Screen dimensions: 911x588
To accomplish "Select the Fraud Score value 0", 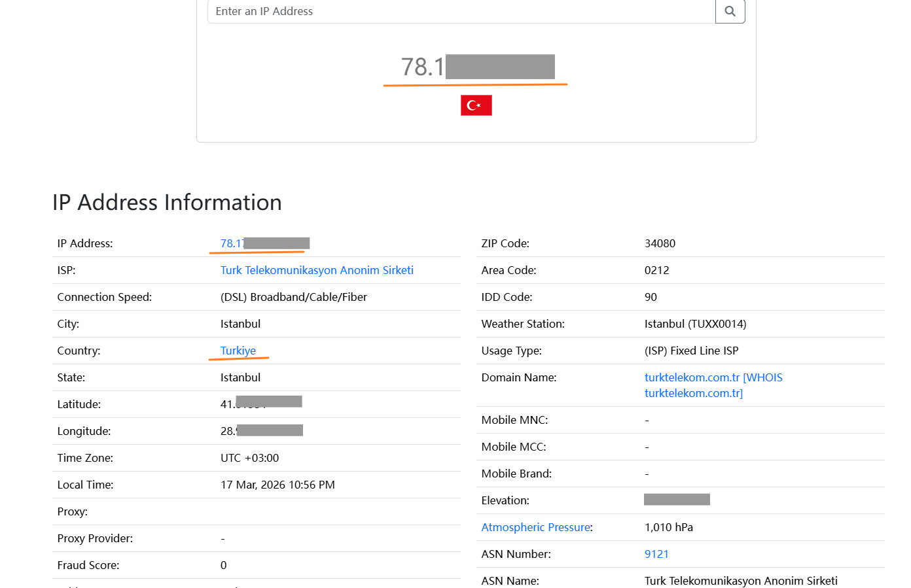I will pyautogui.click(x=223, y=565).
